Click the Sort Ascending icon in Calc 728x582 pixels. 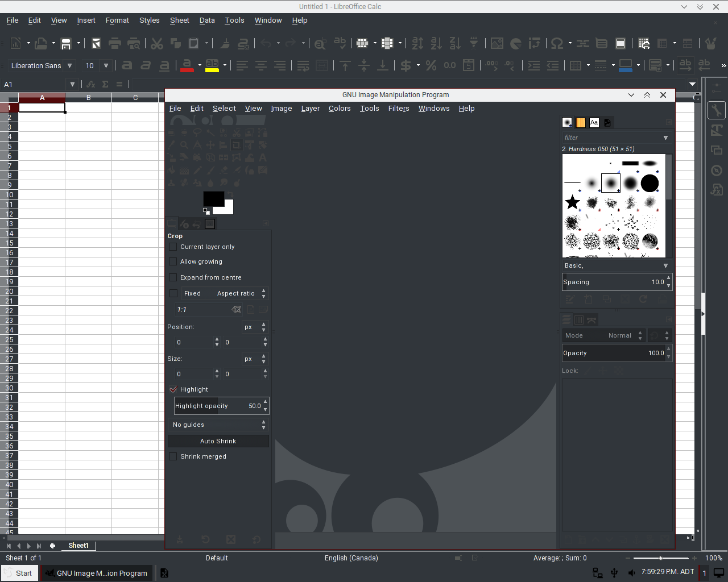pyautogui.click(x=436, y=43)
